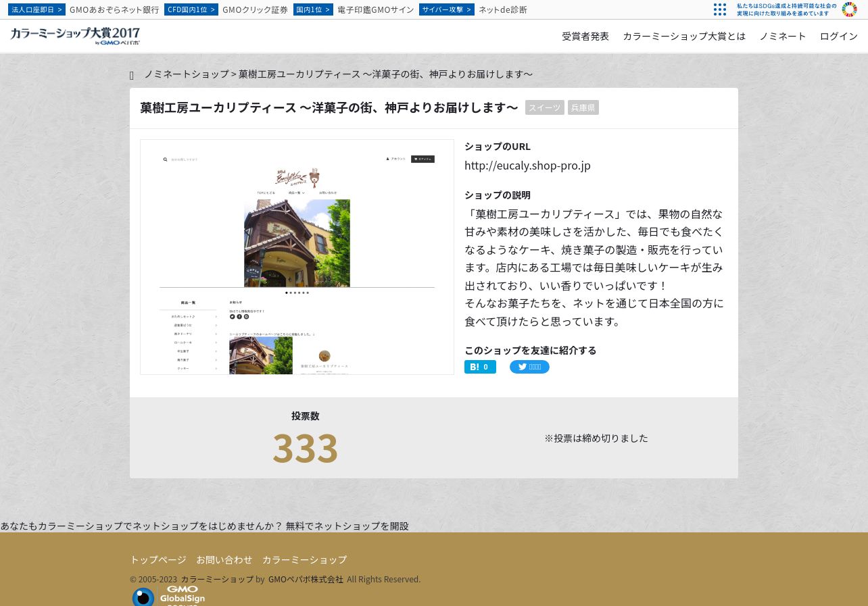Open shop URL eucaly.shop-pro.jp
The height and width of the screenshot is (606, 868).
527,166
